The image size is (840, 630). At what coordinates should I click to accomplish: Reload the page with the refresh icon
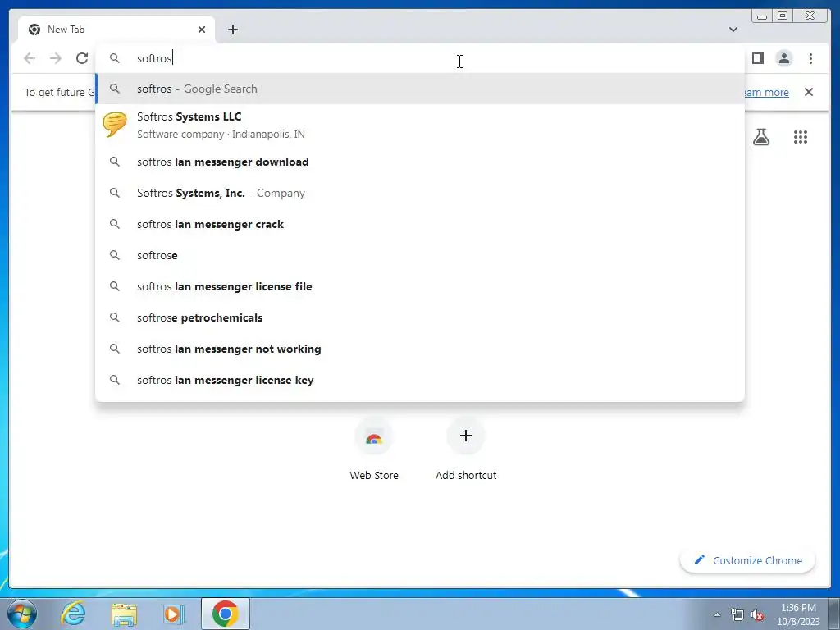pos(82,58)
